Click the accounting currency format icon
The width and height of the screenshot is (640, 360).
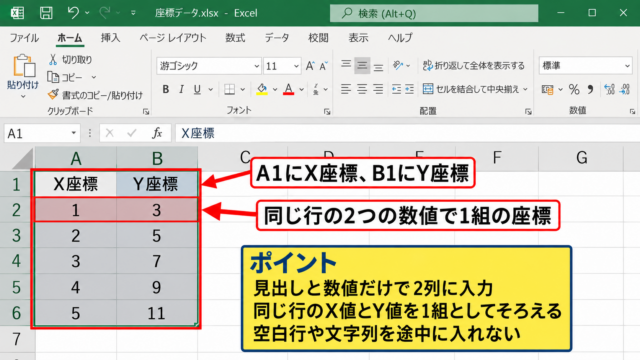548,89
